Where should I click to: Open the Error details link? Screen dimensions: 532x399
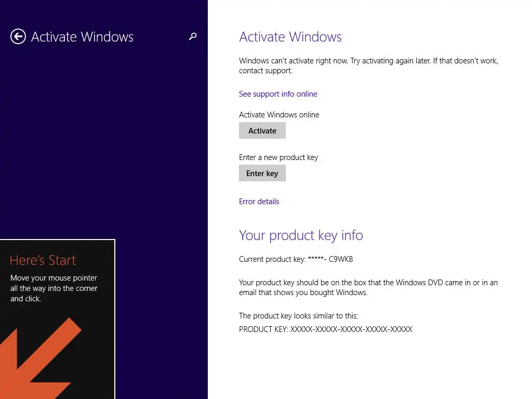pyautogui.click(x=259, y=202)
